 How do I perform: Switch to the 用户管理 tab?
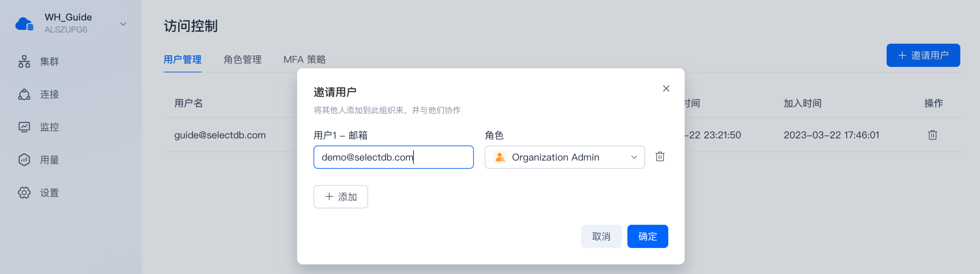(182, 59)
